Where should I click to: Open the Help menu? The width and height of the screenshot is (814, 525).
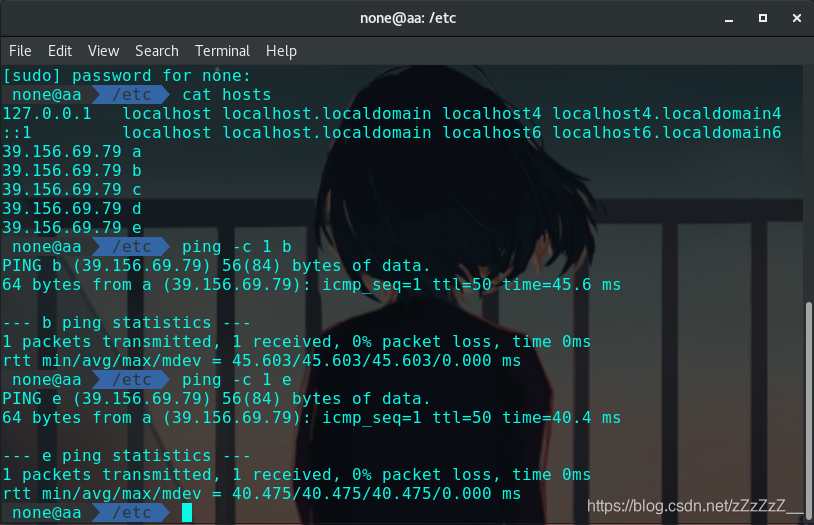[281, 51]
